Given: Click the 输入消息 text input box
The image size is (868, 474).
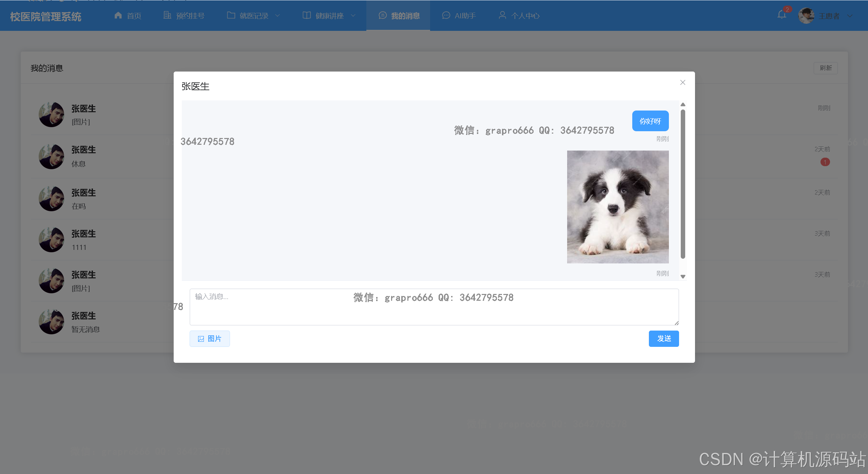Looking at the screenshot, I should [434, 307].
